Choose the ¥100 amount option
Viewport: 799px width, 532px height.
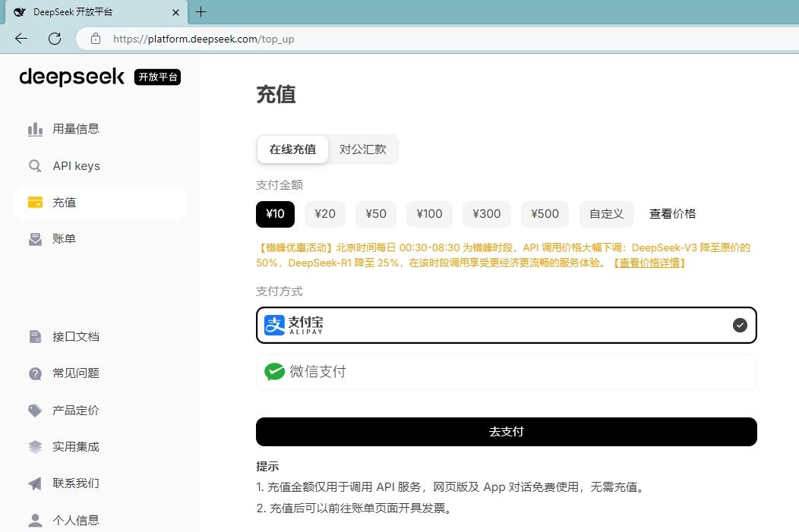429,214
